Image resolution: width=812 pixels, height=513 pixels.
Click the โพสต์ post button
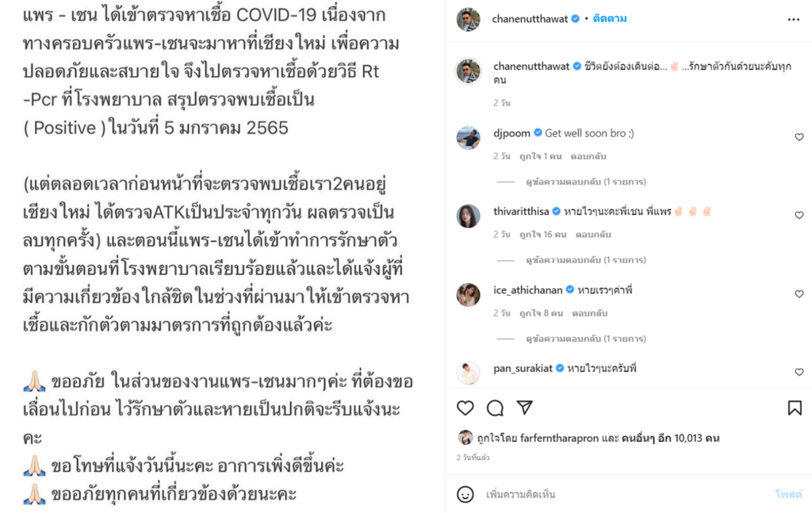point(788,494)
